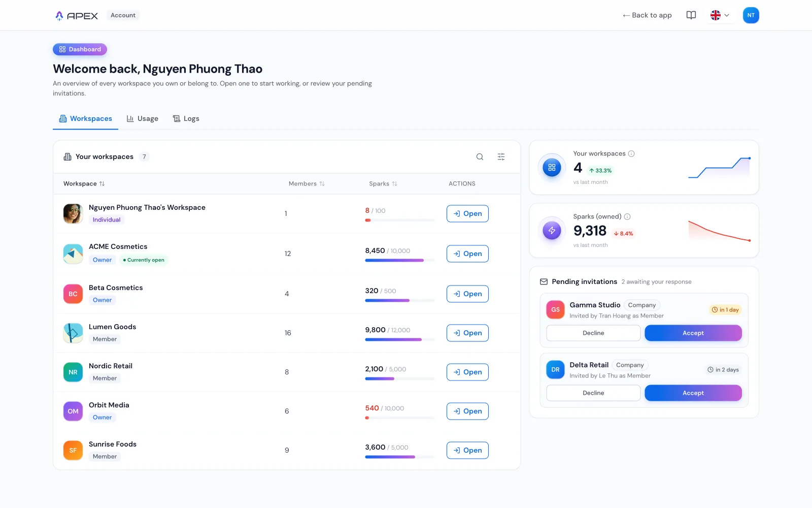Click the OM avatar for Orbit Media
Image resolution: width=812 pixels, height=508 pixels.
coord(73,411)
